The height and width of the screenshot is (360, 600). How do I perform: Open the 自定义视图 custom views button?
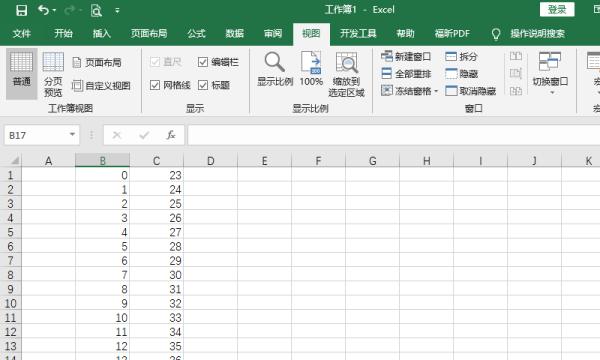coord(101,86)
